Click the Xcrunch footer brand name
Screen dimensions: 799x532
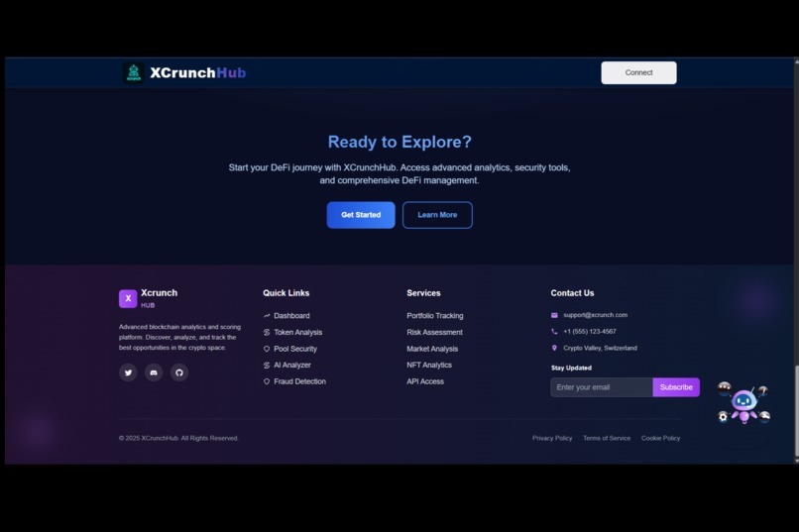click(x=159, y=293)
